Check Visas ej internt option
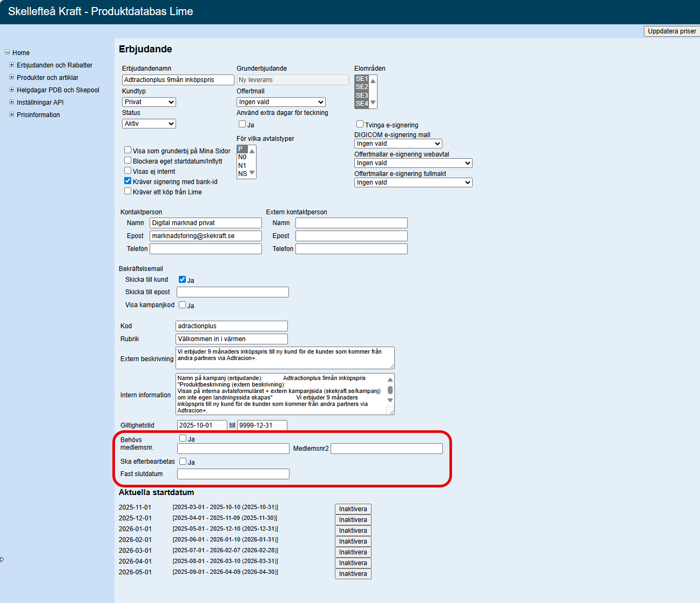 click(128, 171)
